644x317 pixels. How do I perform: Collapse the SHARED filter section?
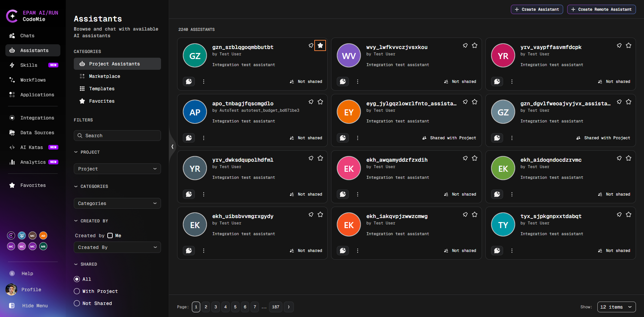click(86, 264)
